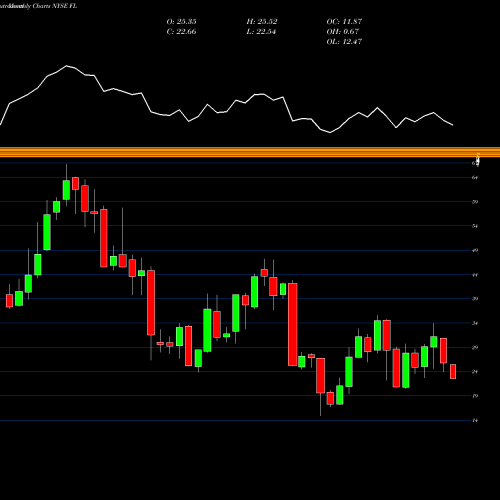Select the low price value L: 22.54
Screen dimensions: 500x500
pyautogui.click(x=262, y=32)
